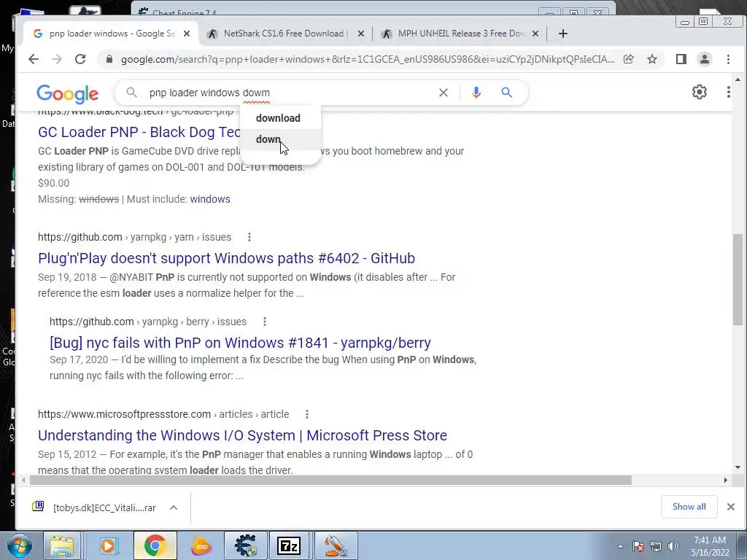
Task: Open the network tray icon
Action: [656, 546]
